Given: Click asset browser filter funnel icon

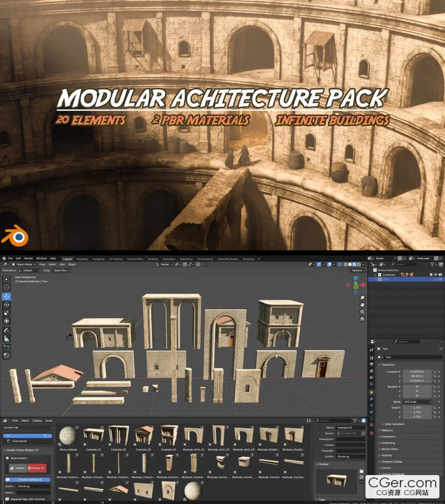Looking at the screenshot, I should click(x=355, y=421).
